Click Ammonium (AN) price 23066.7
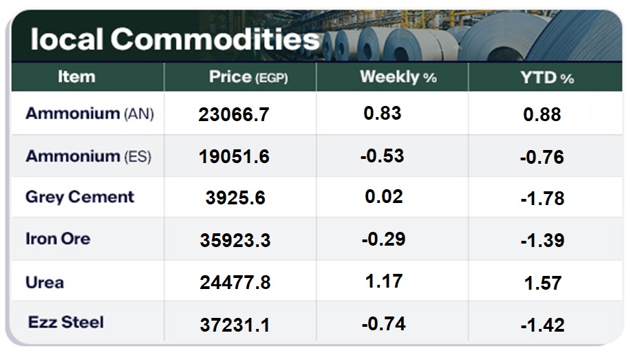The image size is (631, 364). 234,115
